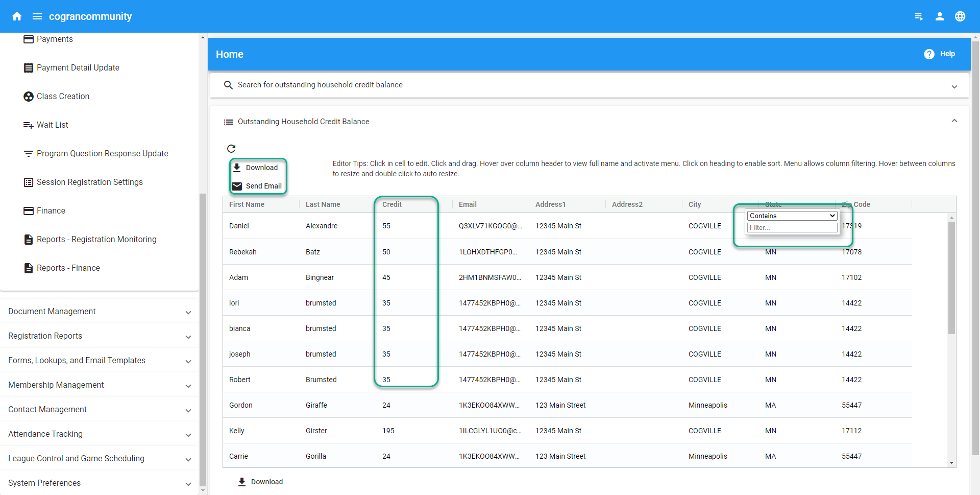The image size is (980, 495).
Task: Click the sidebar scrollbar thumb
Action: pos(203,340)
